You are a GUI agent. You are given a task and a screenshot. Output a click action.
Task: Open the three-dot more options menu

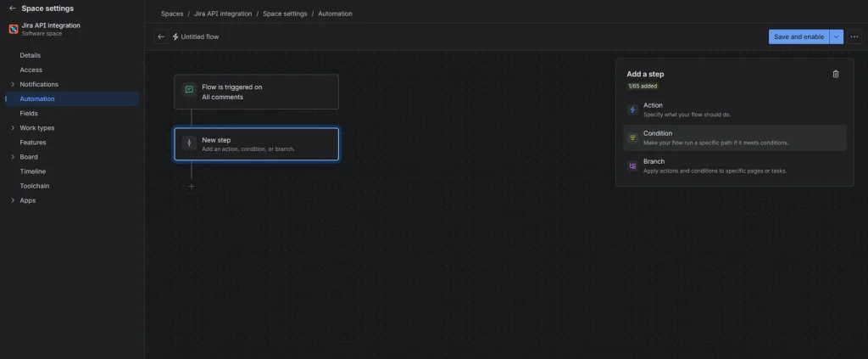coord(854,36)
